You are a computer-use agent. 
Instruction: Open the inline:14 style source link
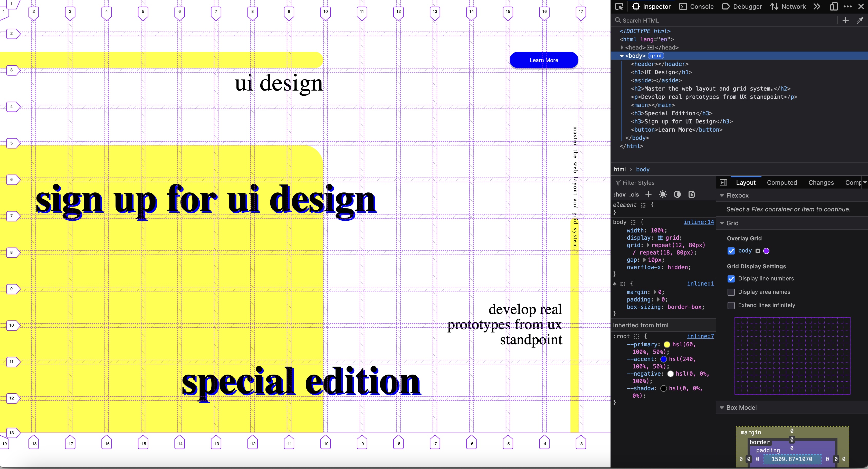click(x=699, y=222)
